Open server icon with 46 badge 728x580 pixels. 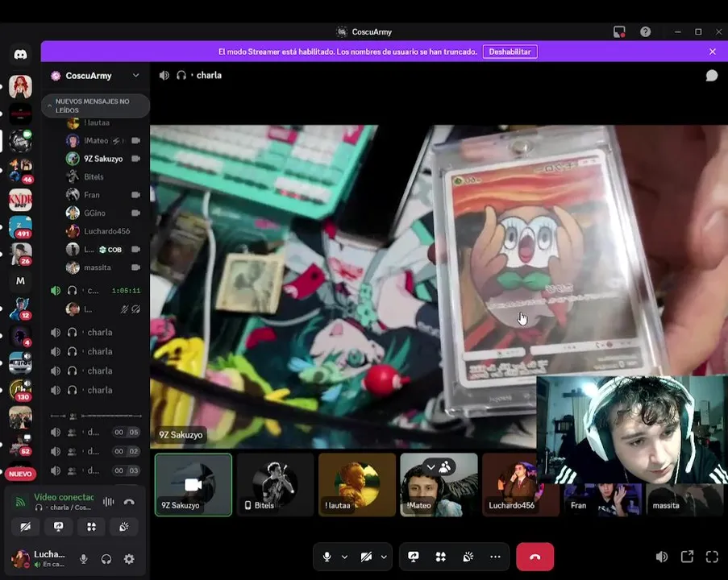point(20,170)
